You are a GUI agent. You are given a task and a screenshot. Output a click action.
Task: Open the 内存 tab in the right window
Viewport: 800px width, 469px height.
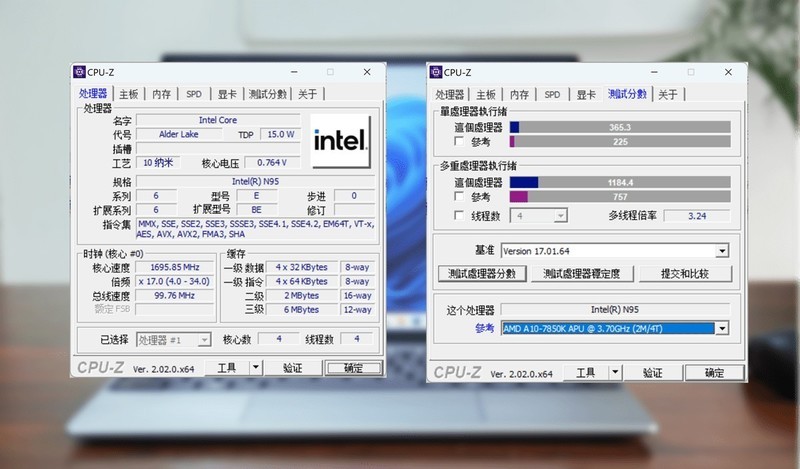click(519, 94)
